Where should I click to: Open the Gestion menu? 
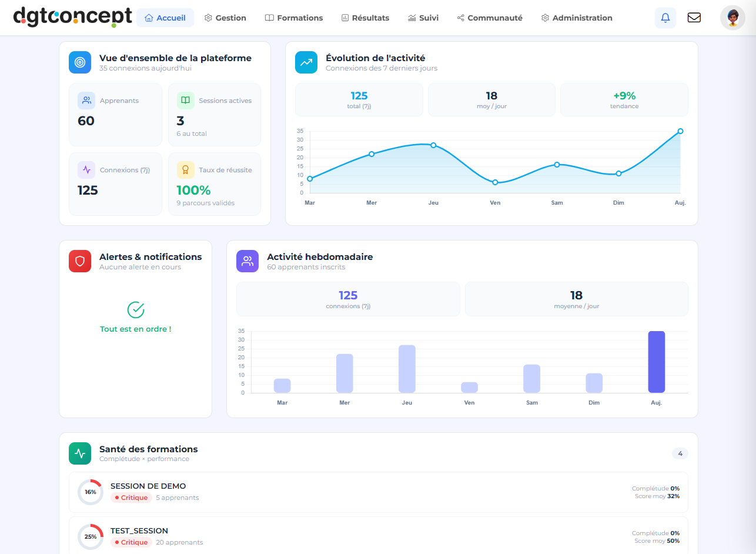(225, 18)
